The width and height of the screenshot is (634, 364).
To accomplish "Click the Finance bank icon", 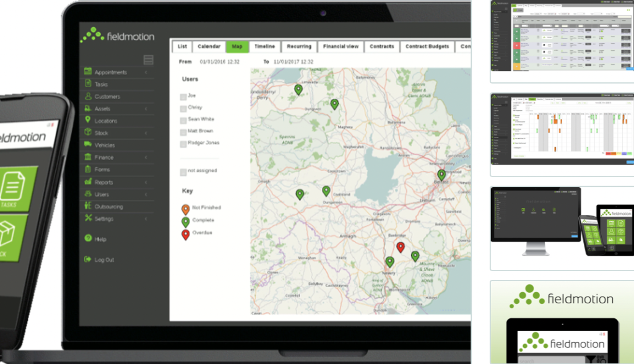I will (88, 157).
